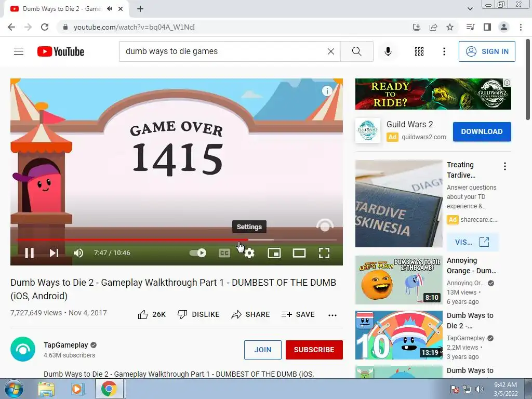Viewport: 532px width, 399px height.
Task: Select Dumb Ways to Die 2 tab
Action: point(66,9)
